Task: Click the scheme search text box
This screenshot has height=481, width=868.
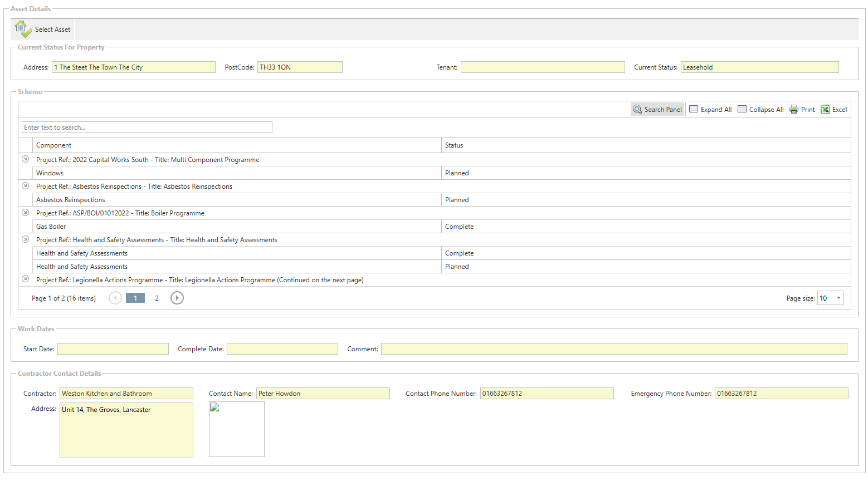Action: (147, 127)
